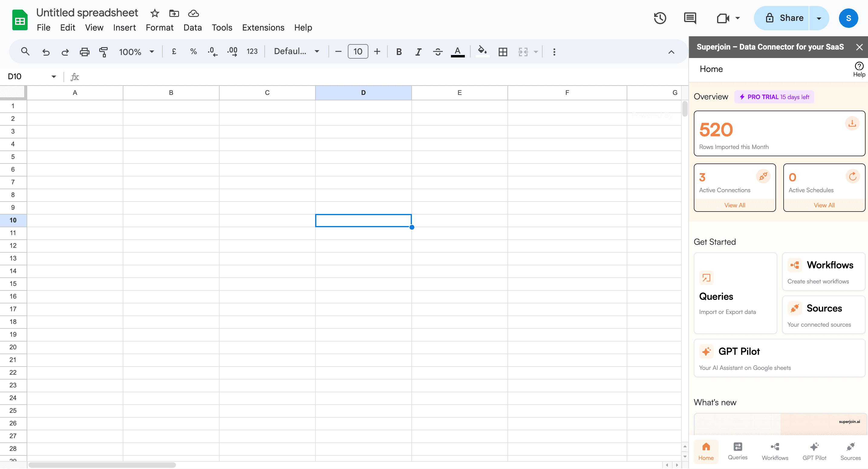Screen dimensions: 868x469
Task: Click the Active Schedules refresh icon
Action: [x=853, y=176]
